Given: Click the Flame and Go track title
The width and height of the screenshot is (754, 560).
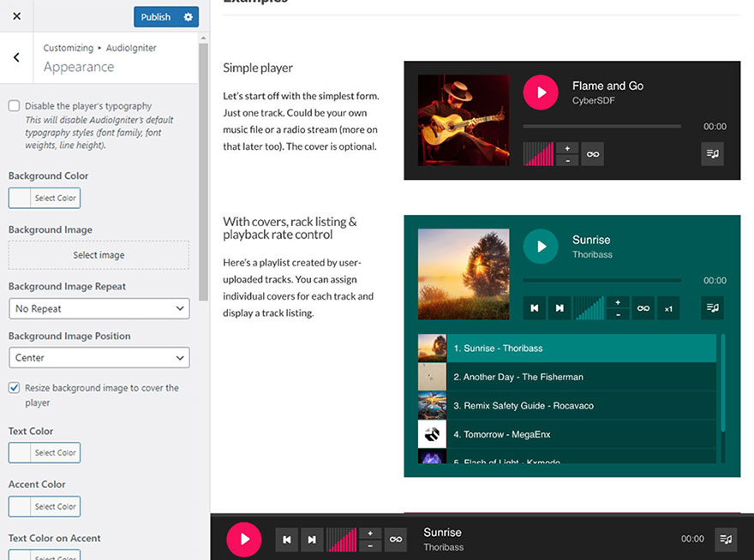Looking at the screenshot, I should [607, 86].
